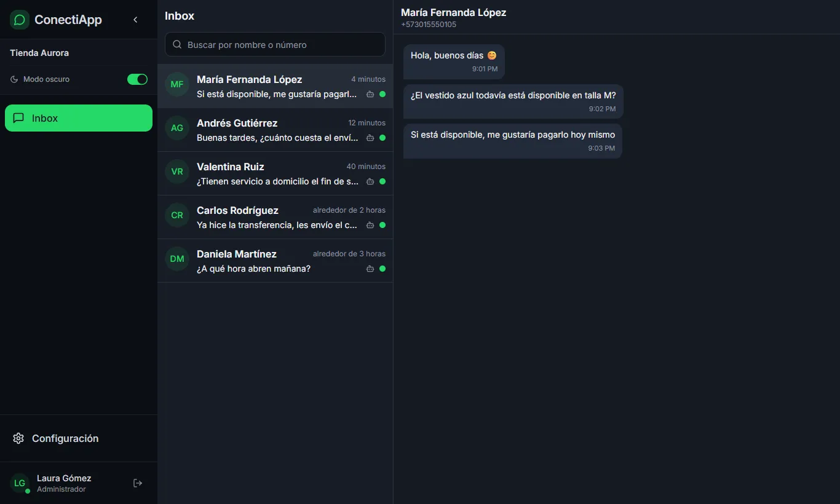Click the alrededor de 2 horas timestamp

click(x=349, y=210)
